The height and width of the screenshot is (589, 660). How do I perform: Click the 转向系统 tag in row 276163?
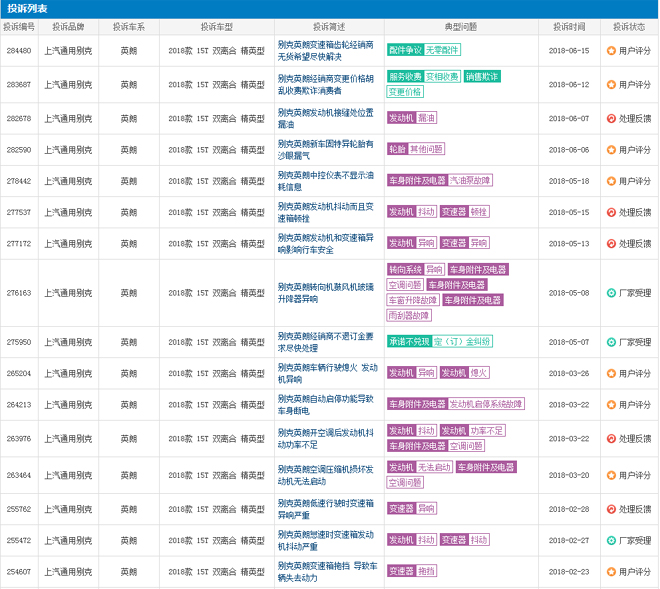pyautogui.click(x=405, y=269)
